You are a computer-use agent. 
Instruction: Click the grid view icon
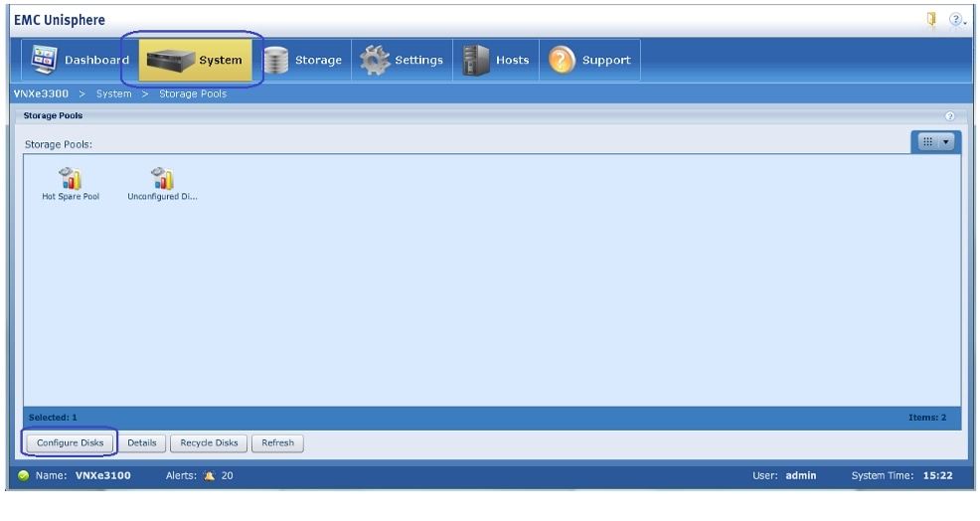coord(928,142)
